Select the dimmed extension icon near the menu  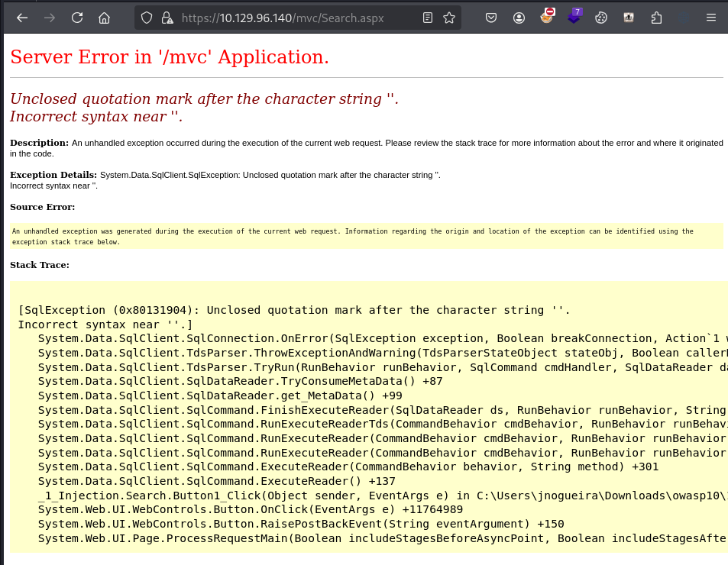coord(683,17)
